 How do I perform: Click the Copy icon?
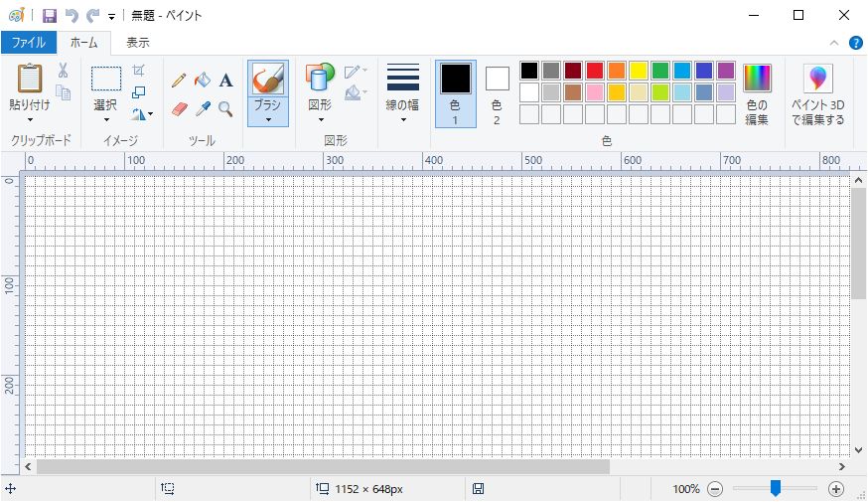click(x=64, y=92)
